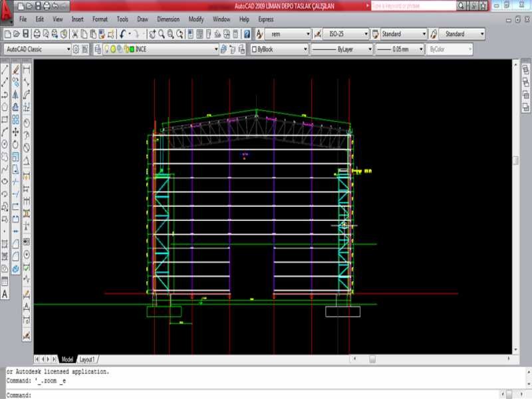This screenshot has width=532, height=399.
Task: Open the Dimension menu
Action: coord(168,19)
